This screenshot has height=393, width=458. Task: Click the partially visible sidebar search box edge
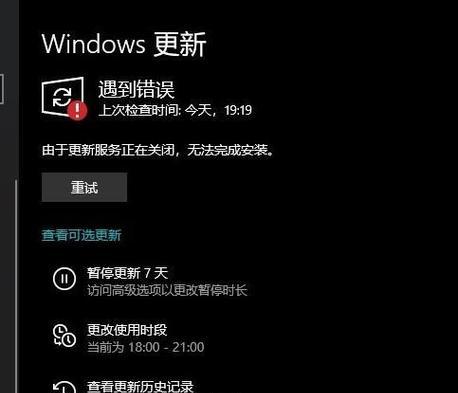pos(2,89)
